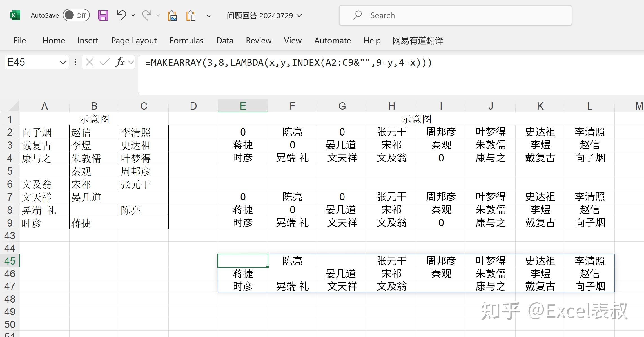Click the formula bar options dots handle
Viewport: 644px width, 337px height.
click(x=75, y=62)
